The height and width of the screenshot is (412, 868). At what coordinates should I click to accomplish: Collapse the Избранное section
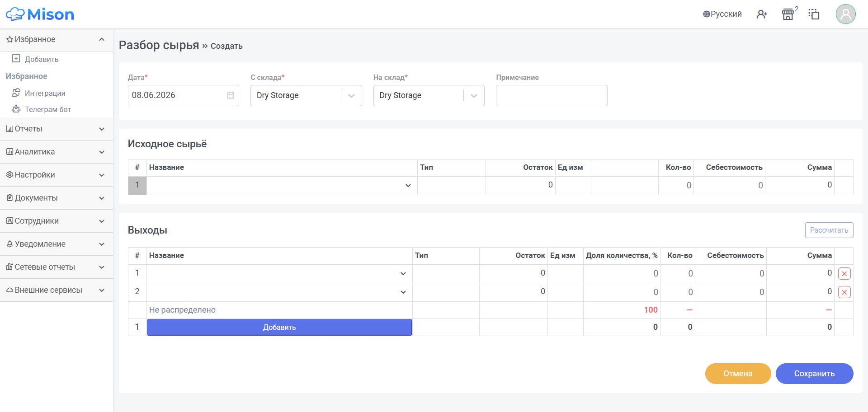tap(57, 39)
